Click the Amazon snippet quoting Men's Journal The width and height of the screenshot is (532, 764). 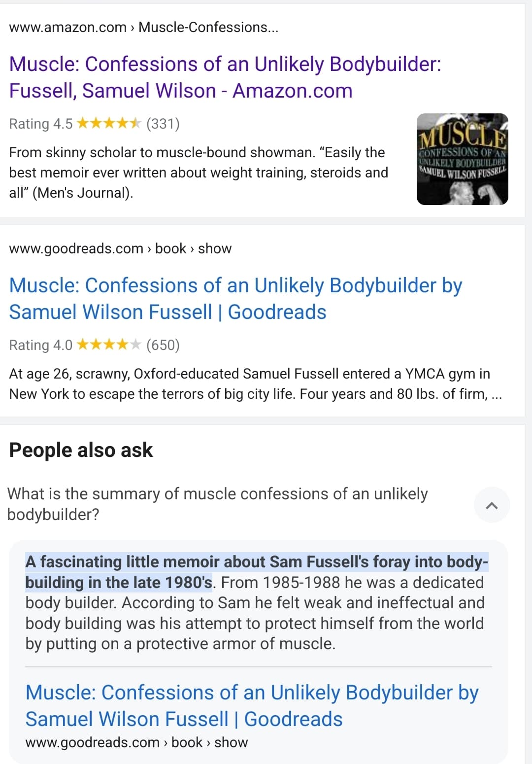tap(198, 173)
